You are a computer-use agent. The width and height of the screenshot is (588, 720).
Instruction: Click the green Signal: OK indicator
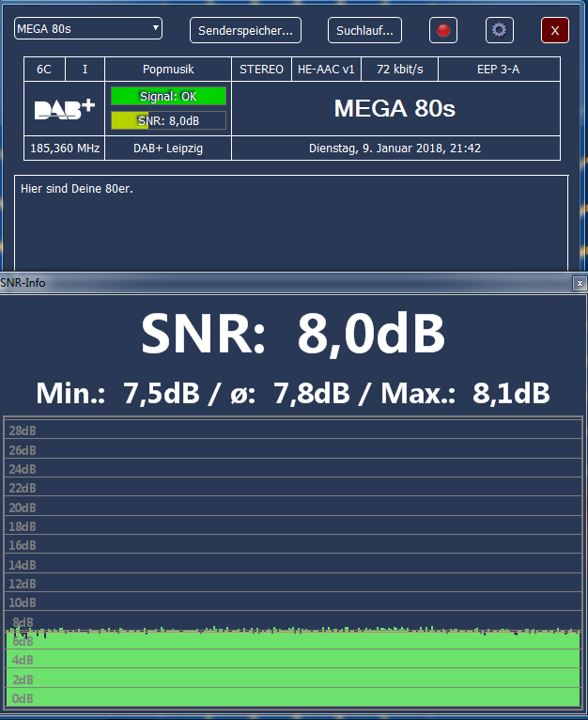pyautogui.click(x=168, y=96)
